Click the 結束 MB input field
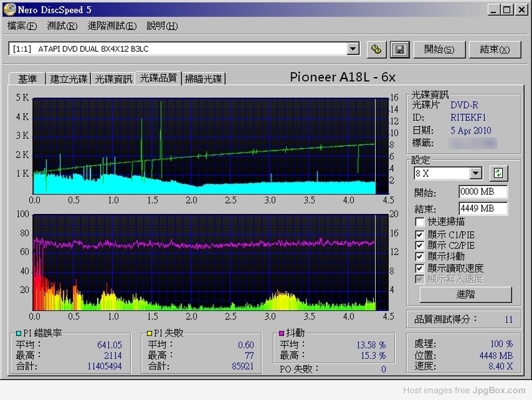This screenshot has width=532, height=400. tap(483, 209)
